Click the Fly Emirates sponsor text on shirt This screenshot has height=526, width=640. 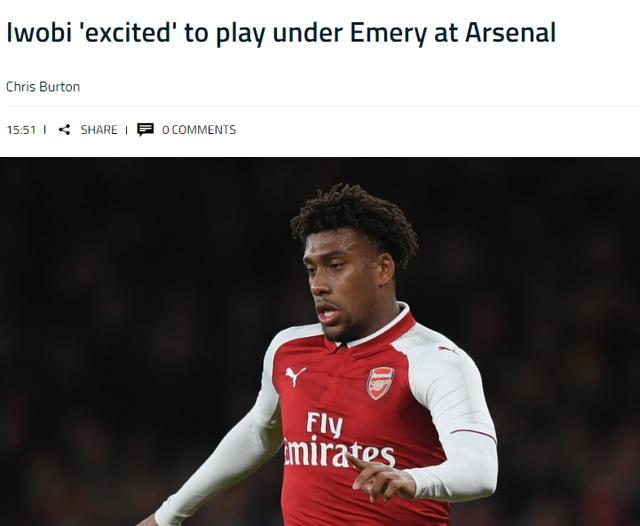(x=338, y=439)
